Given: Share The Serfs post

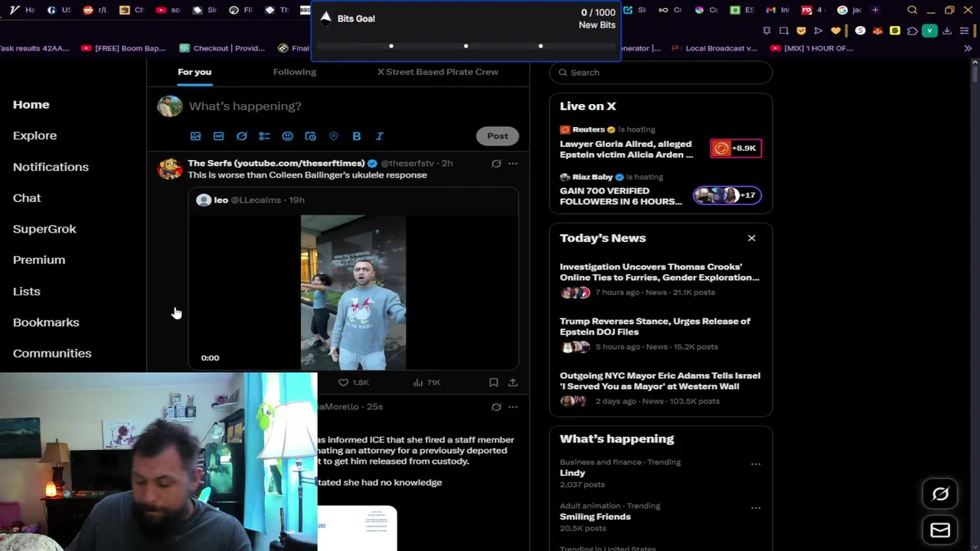Looking at the screenshot, I should click(513, 383).
